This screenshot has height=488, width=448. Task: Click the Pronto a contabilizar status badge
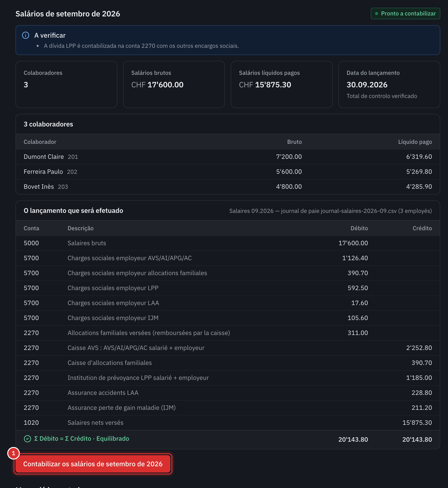(x=405, y=14)
